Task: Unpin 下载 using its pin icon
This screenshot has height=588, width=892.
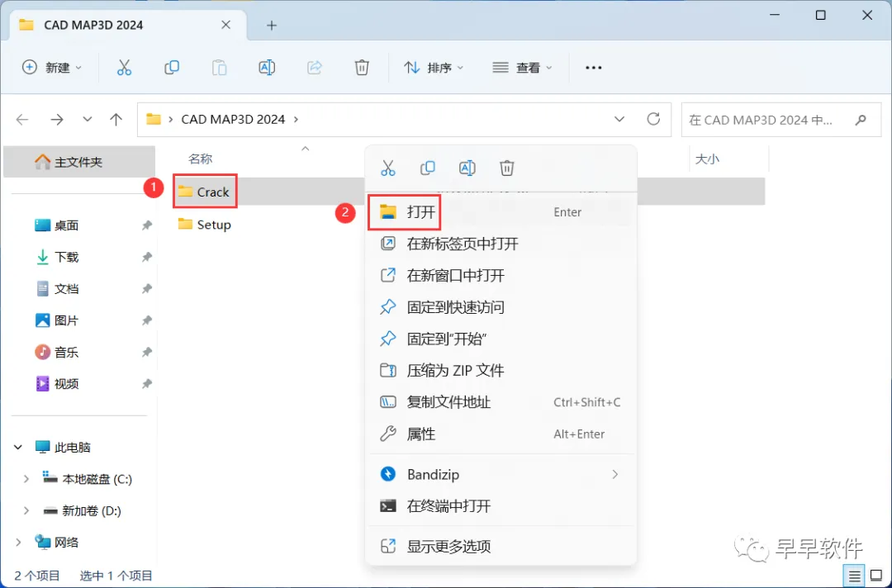Action: 147,257
